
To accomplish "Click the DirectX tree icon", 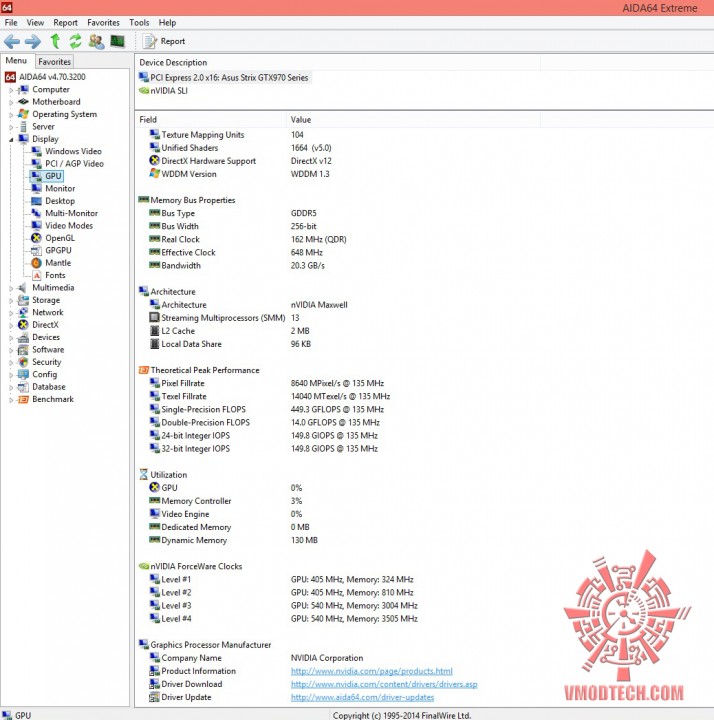I will point(23,325).
